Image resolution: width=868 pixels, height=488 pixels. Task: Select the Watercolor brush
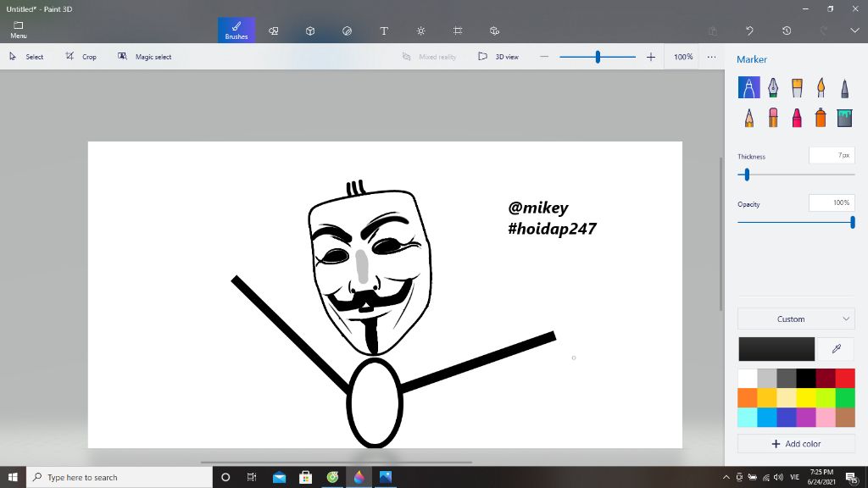pos(821,87)
